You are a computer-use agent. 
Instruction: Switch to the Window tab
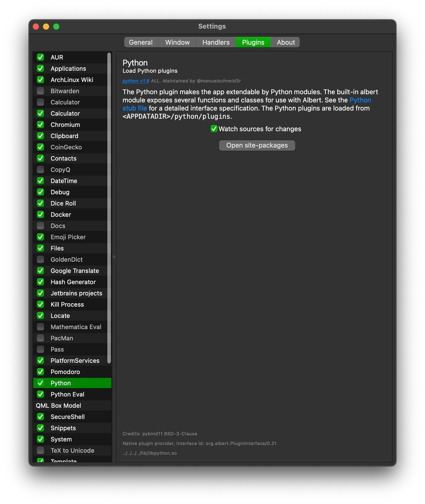pyautogui.click(x=177, y=42)
